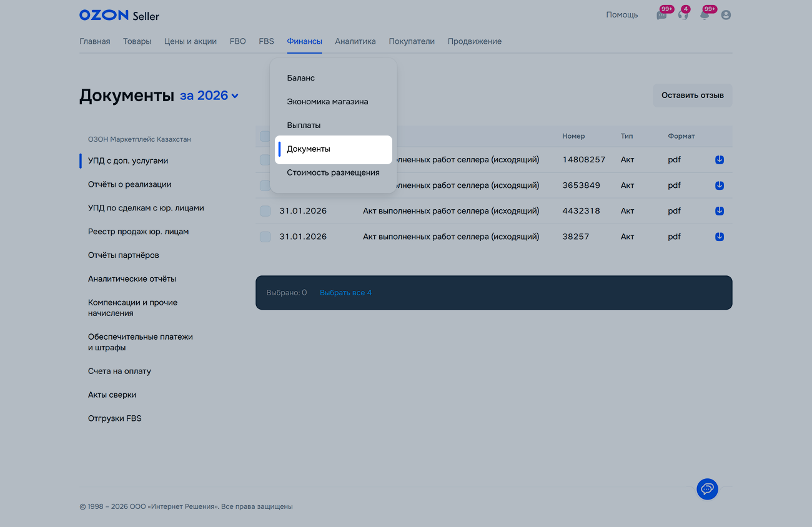Image resolution: width=812 pixels, height=527 pixels.
Task: Click the support headset icon
Action: tap(683, 15)
